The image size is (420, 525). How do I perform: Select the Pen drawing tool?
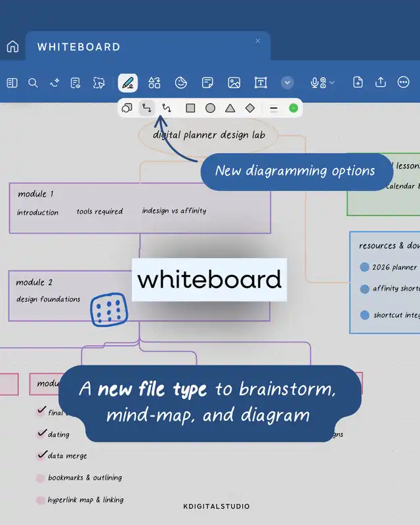click(128, 83)
